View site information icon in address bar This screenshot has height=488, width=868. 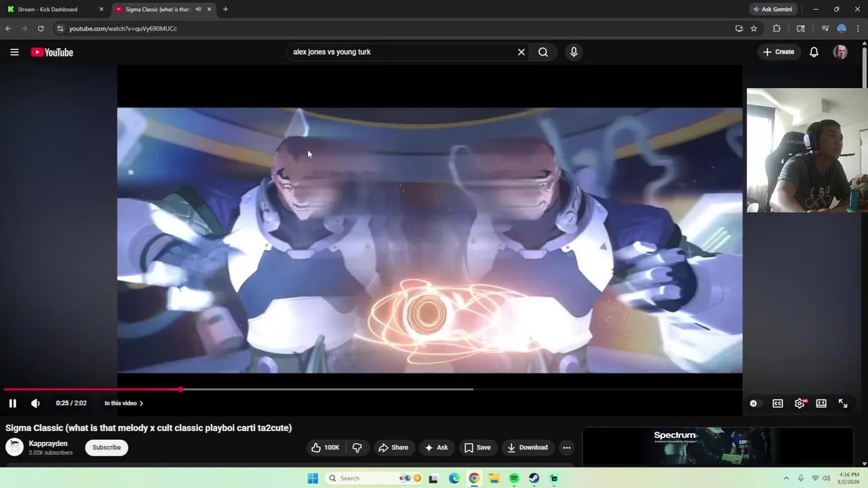60,28
